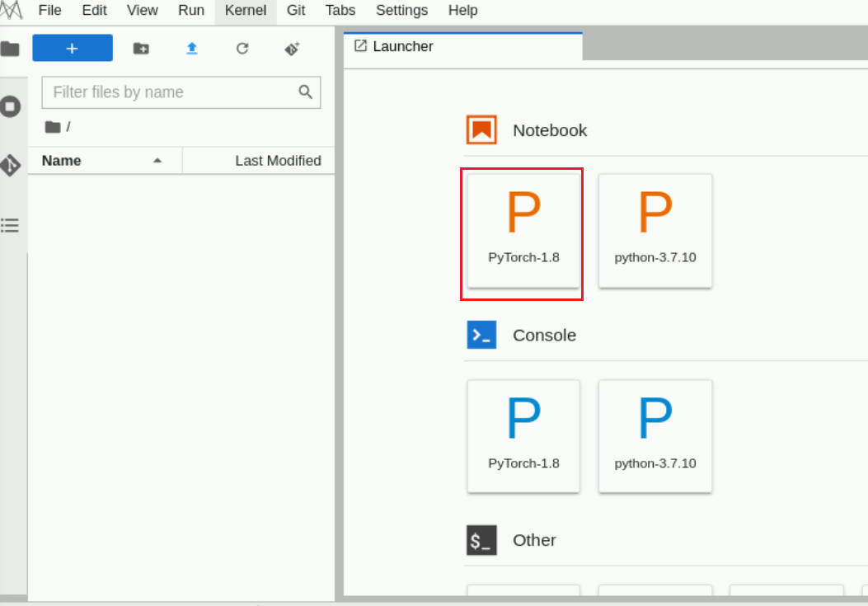
Task: Launch a python-3.7.10 notebook
Action: [655, 231]
